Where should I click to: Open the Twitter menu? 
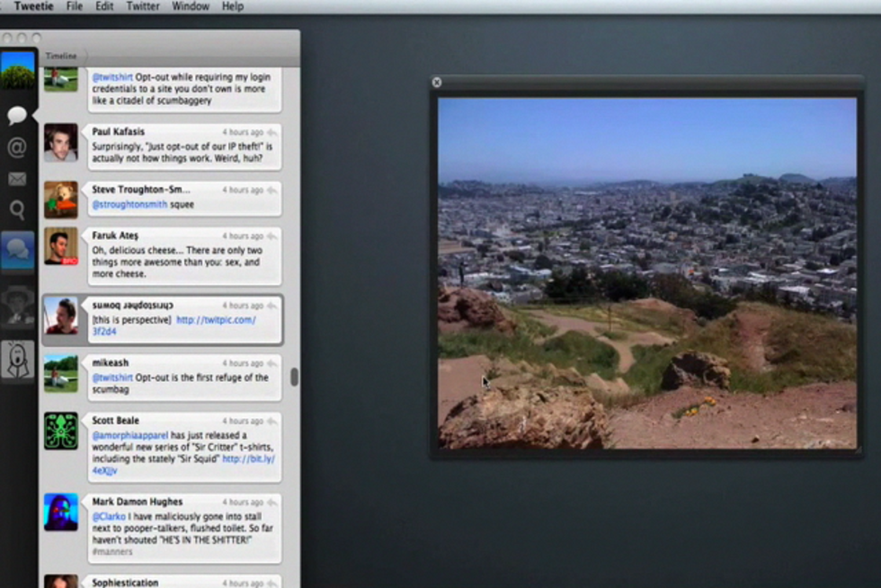click(x=142, y=6)
